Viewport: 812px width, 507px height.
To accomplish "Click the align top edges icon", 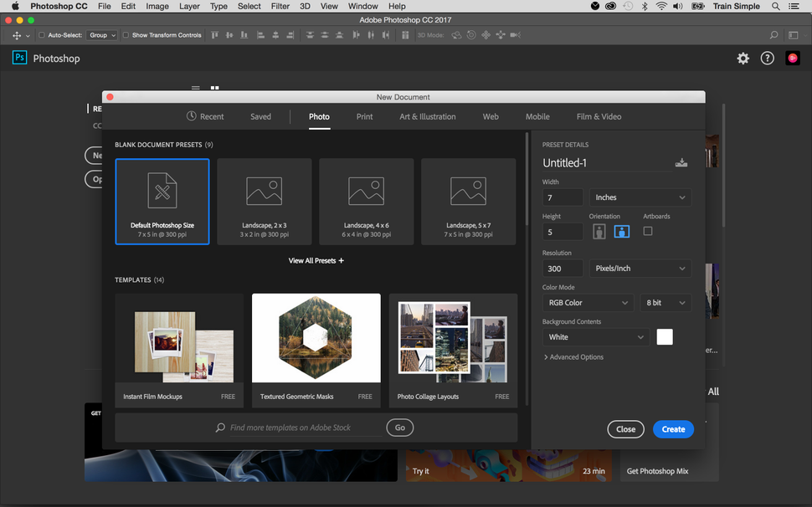I will pos(214,35).
